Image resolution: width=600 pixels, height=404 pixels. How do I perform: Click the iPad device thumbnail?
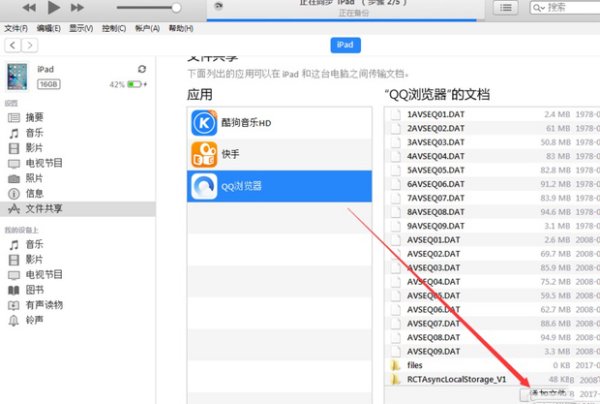(17, 77)
